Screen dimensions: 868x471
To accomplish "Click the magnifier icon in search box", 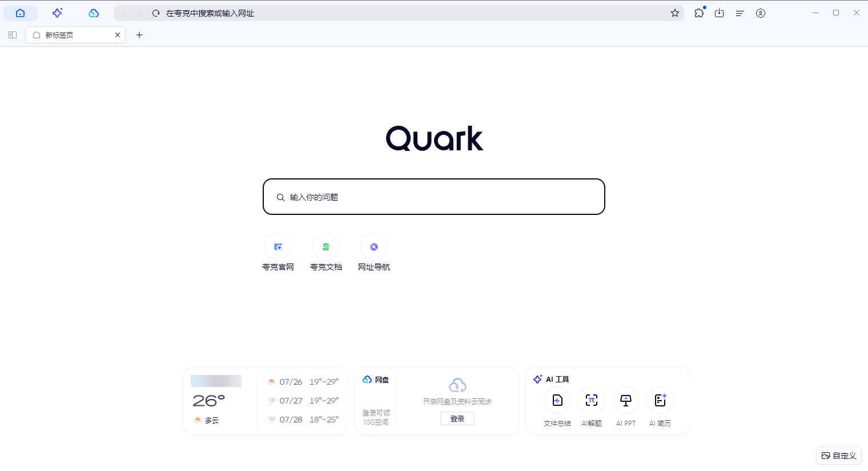I will [x=280, y=197].
